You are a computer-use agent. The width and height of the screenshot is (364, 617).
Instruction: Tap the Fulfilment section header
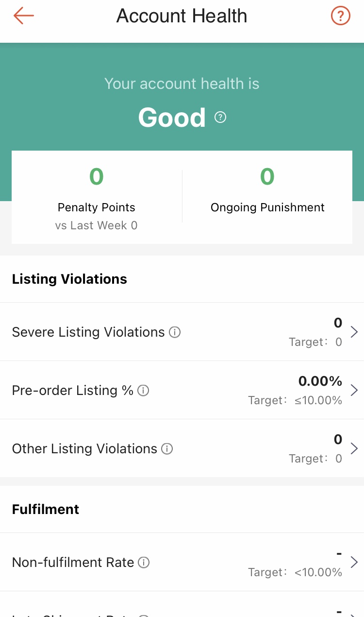46,510
